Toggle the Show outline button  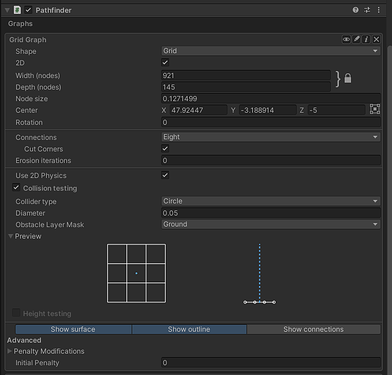click(x=189, y=329)
